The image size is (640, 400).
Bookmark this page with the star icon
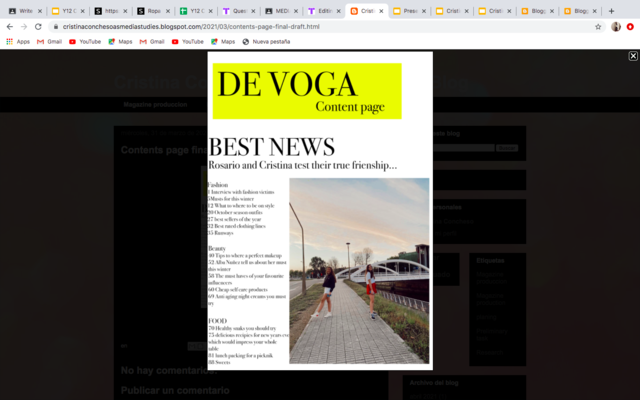(x=598, y=27)
